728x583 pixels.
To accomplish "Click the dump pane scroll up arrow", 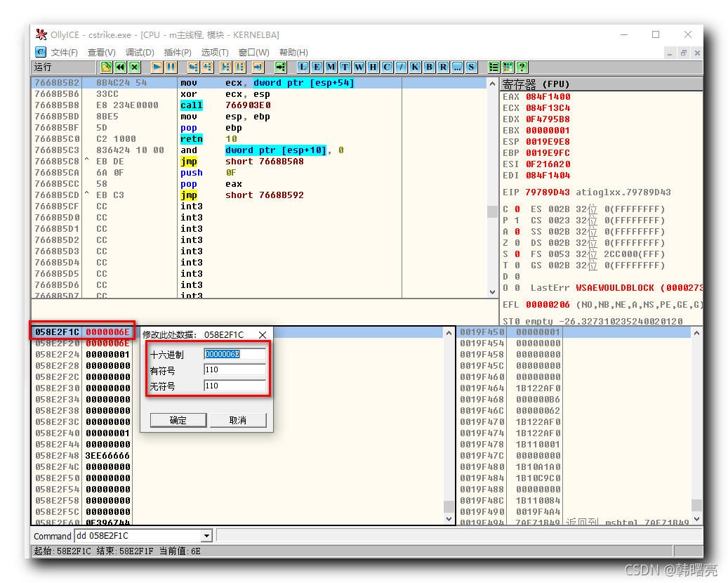I will tap(449, 333).
